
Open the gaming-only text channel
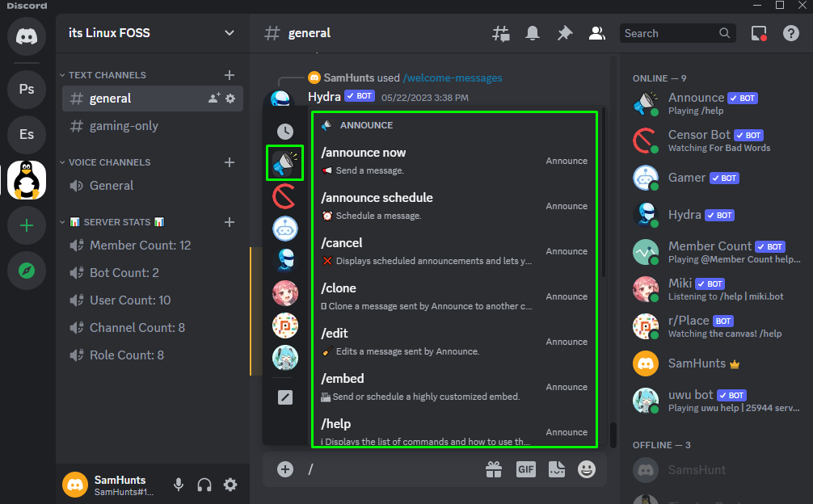click(x=153, y=126)
